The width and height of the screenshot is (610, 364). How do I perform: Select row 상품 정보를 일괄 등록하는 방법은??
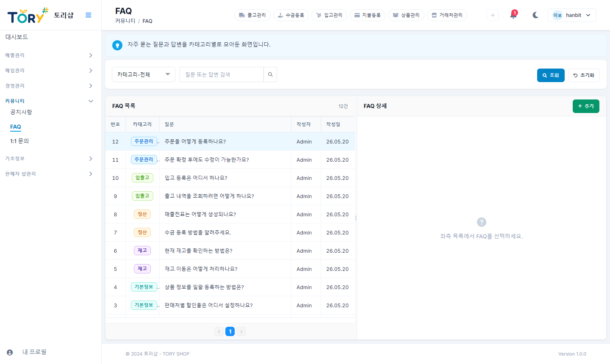(230, 287)
